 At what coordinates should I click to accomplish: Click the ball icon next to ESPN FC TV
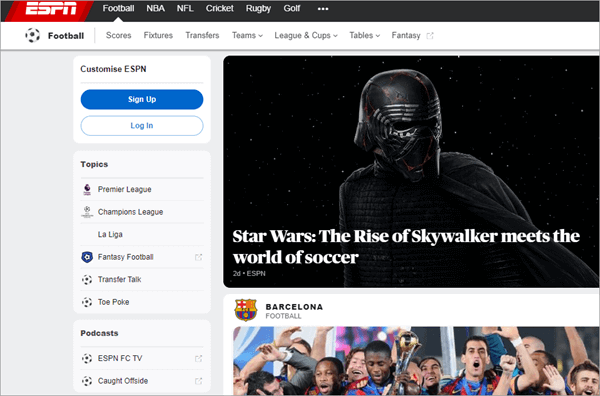pyautogui.click(x=87, y=359)
